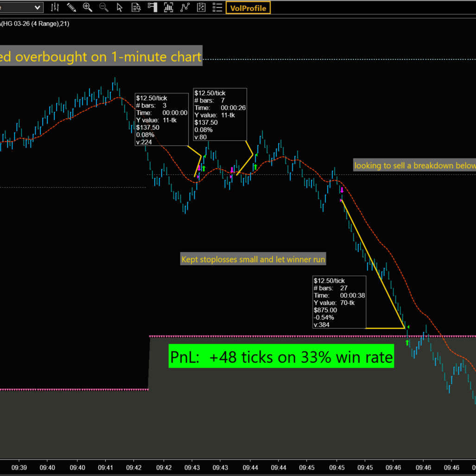Open the indicators line-graph icon
This screenshot has width=476, height=476.
185,7
